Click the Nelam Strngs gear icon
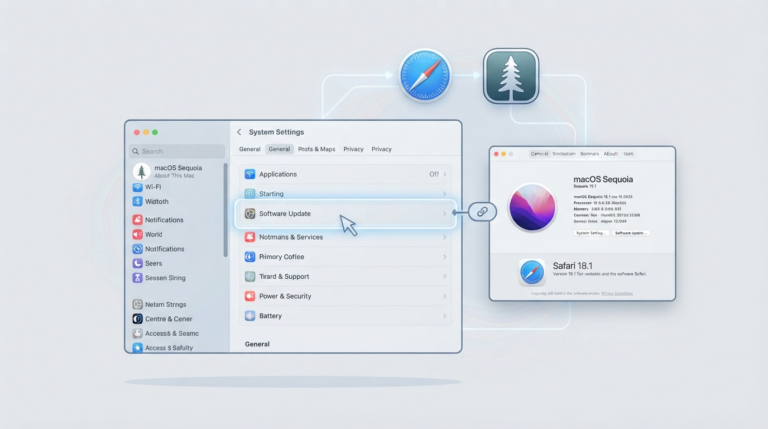Viewport: 768px width, 429px height. click(138, 304)
